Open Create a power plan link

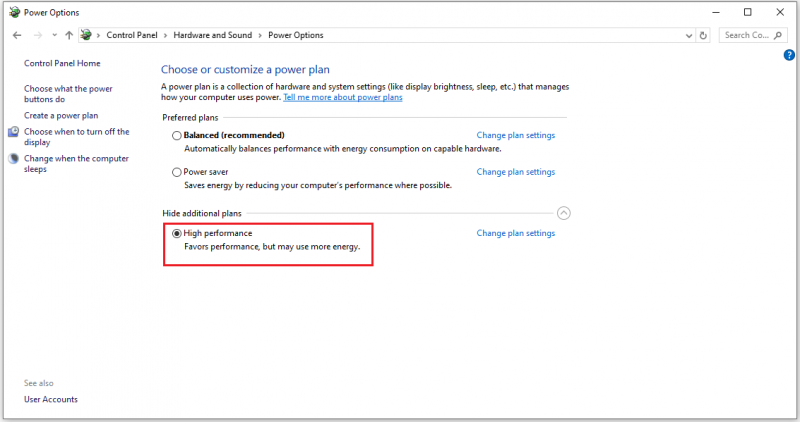point(61,116)
